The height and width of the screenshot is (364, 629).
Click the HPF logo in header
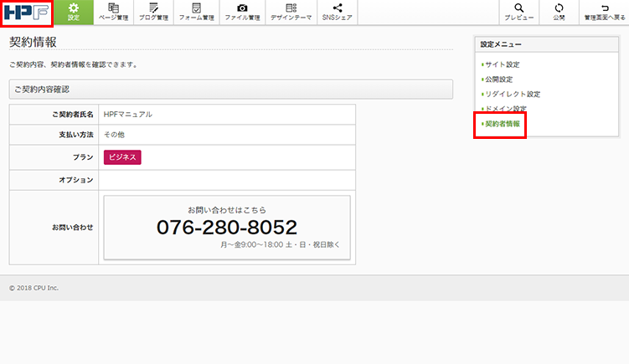(27, 13)
